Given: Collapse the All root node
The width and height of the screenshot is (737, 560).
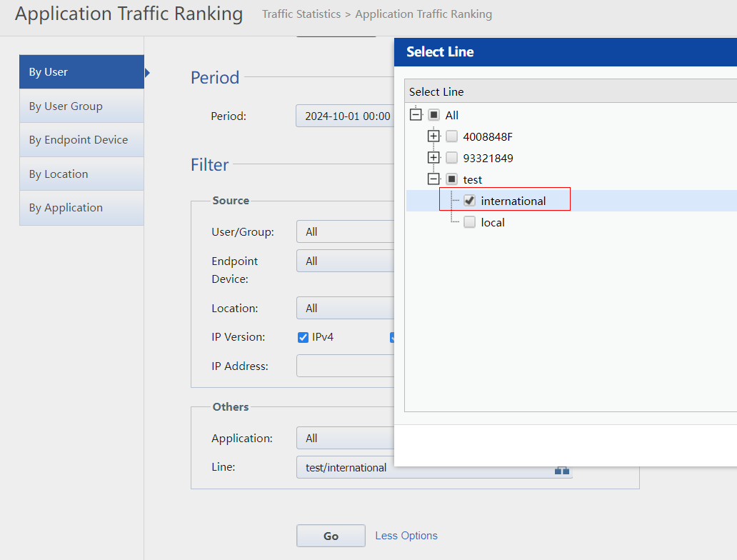Looking at the screenshot, I should 416,115.
